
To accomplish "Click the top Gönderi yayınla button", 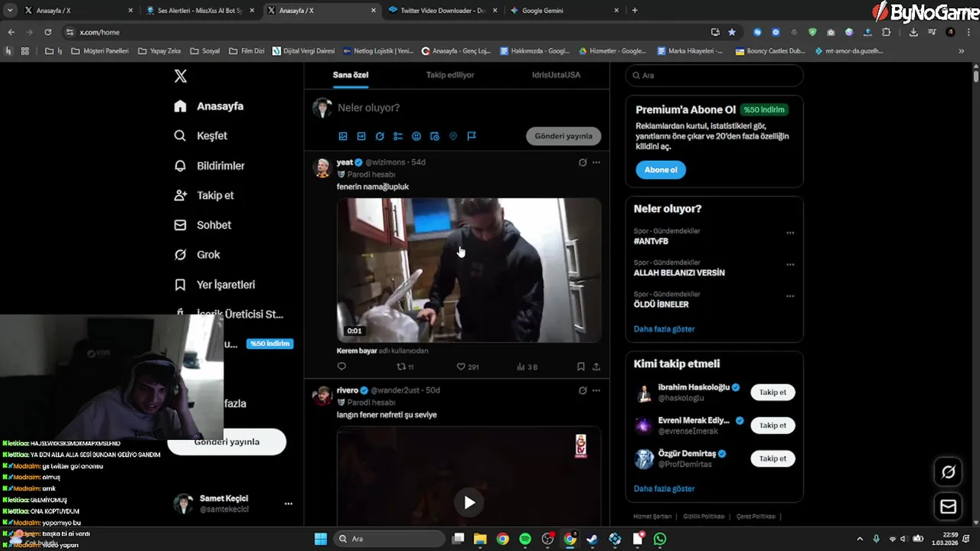I will point(563,136).
